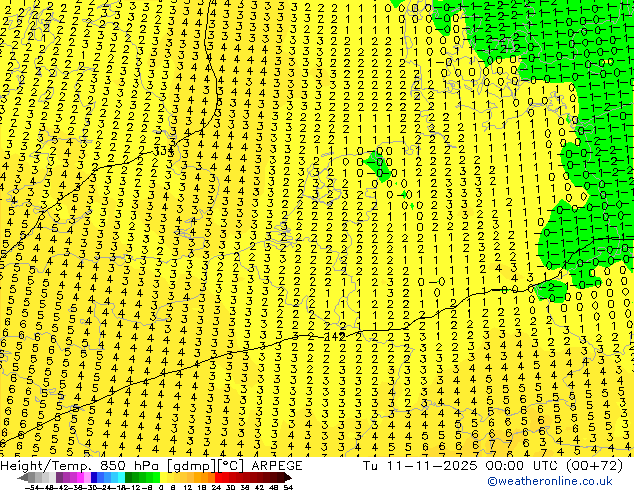Pick the bright yellow swatch in the legend
634x490 pixels.
163,478
